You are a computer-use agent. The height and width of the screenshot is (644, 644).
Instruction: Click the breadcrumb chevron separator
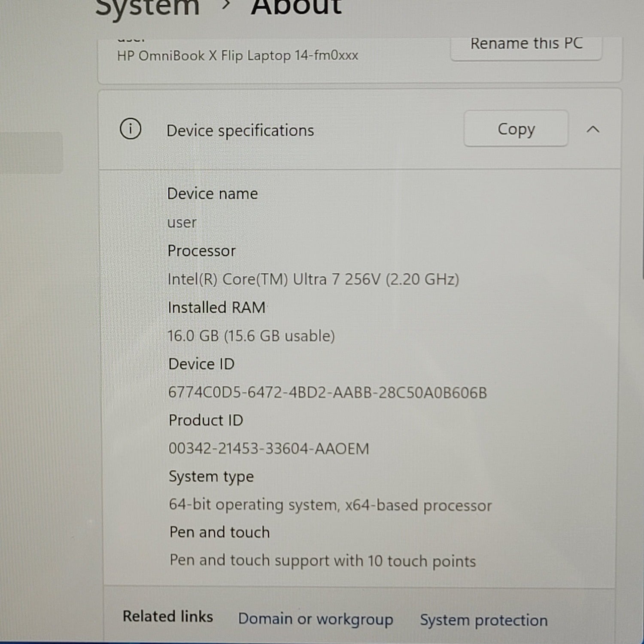226,6
